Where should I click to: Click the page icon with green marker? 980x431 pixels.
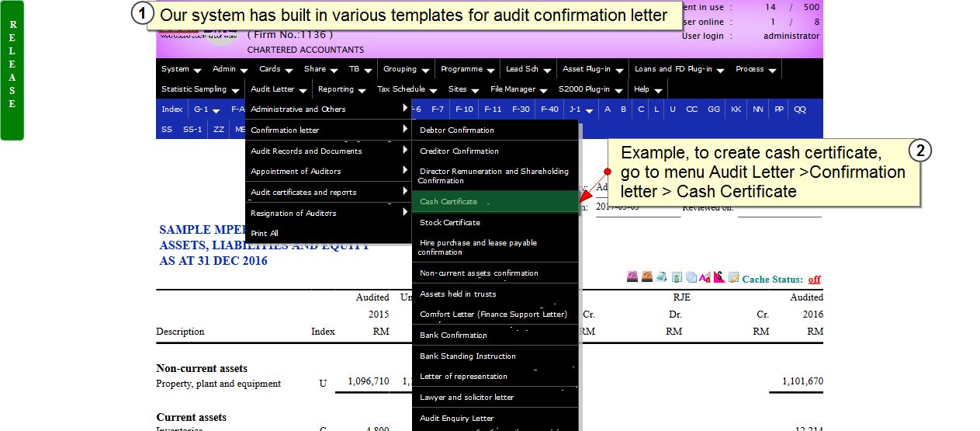[677, 277]
